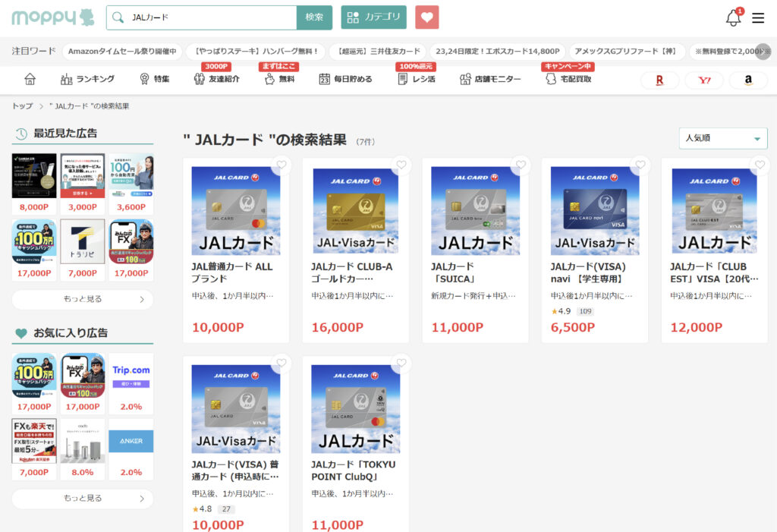Open recent ad thumbnail priced 3,600P
777x532 pixels.
[131, 176]
